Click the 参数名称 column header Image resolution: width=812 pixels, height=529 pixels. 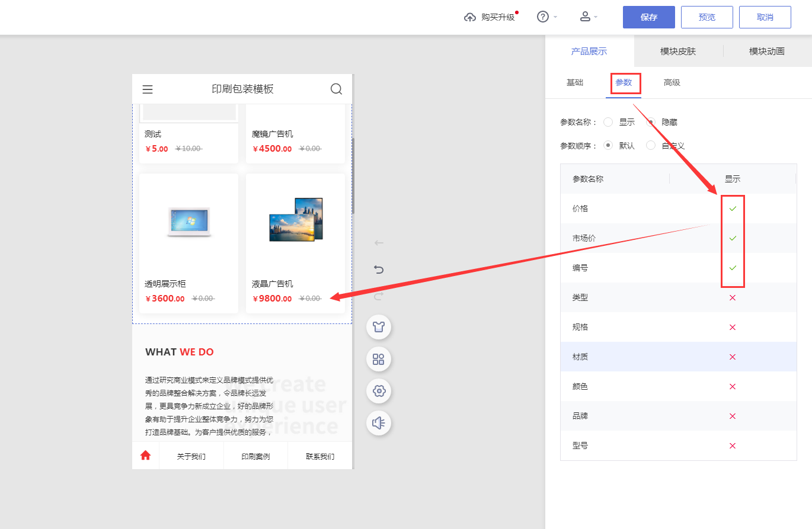[x=588, y=179]
